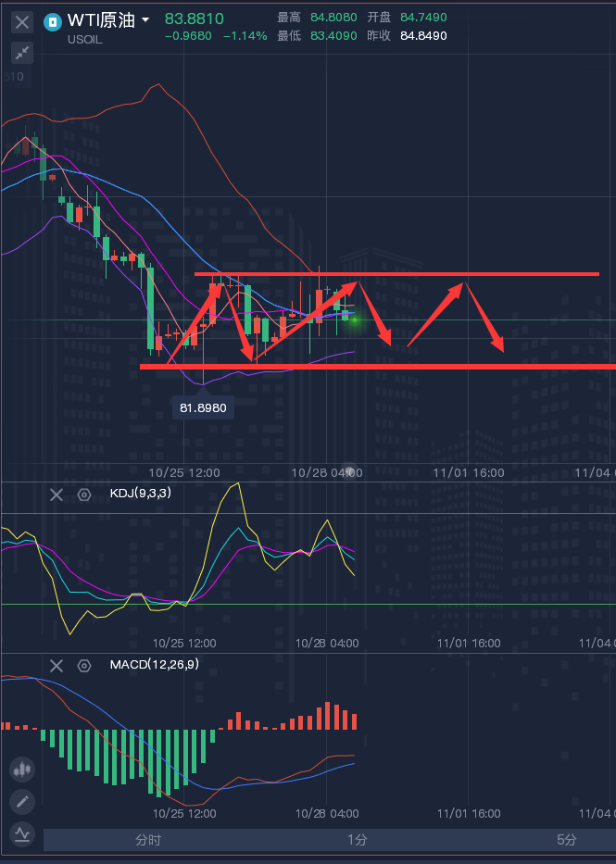Click the current price 83.8810
The height and width of the screenshot is (864, 616).
click(x=195, y=19)
